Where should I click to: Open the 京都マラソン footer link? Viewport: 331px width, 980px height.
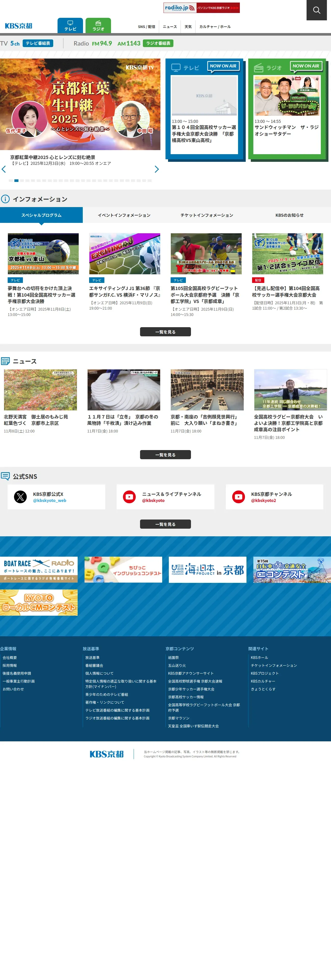coord(179,718)
